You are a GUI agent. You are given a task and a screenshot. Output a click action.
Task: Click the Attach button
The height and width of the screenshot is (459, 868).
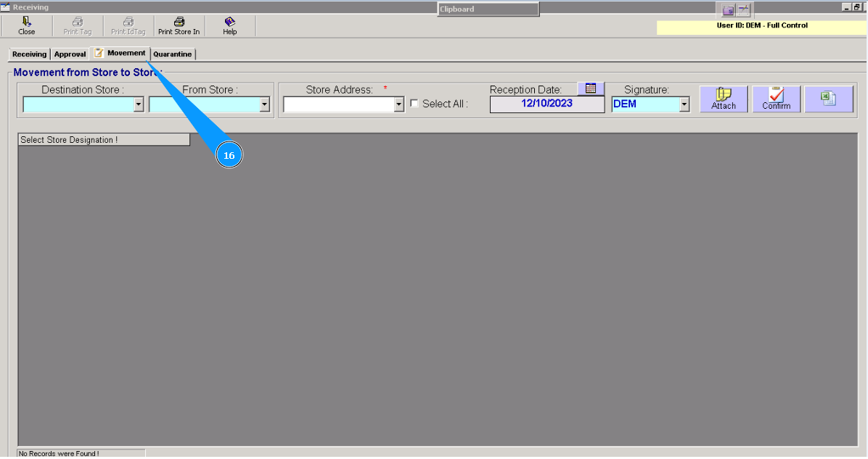point(724,99)
